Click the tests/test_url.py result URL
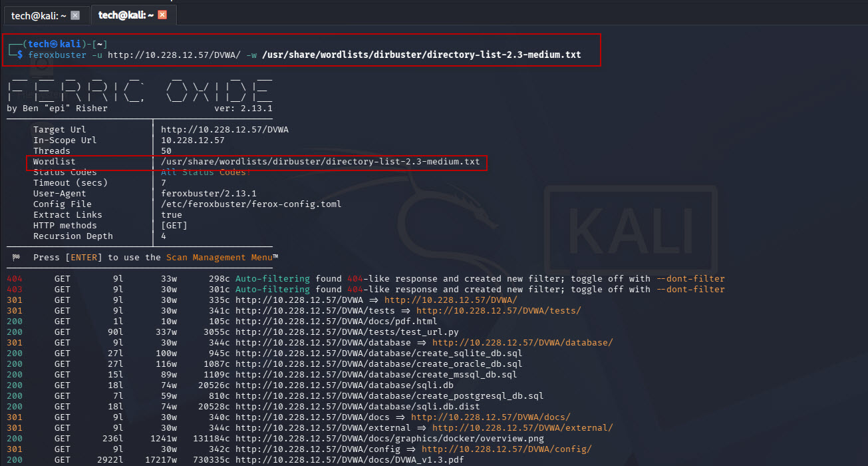This screenshot has height=466, width=868. (x=347, y=332)
